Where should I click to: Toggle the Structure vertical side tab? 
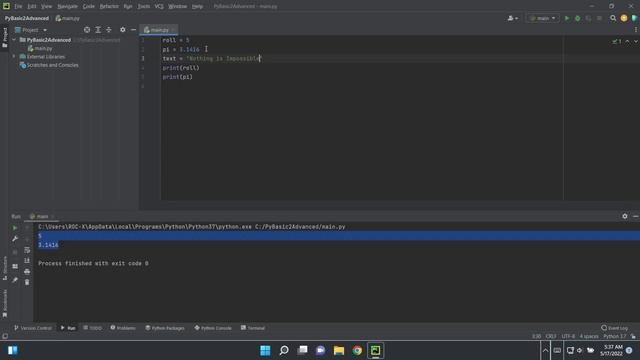pos(4,268)
